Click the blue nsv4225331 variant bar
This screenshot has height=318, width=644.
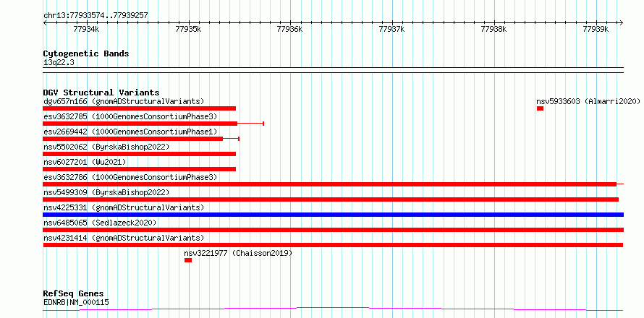[x=334, y=215]
